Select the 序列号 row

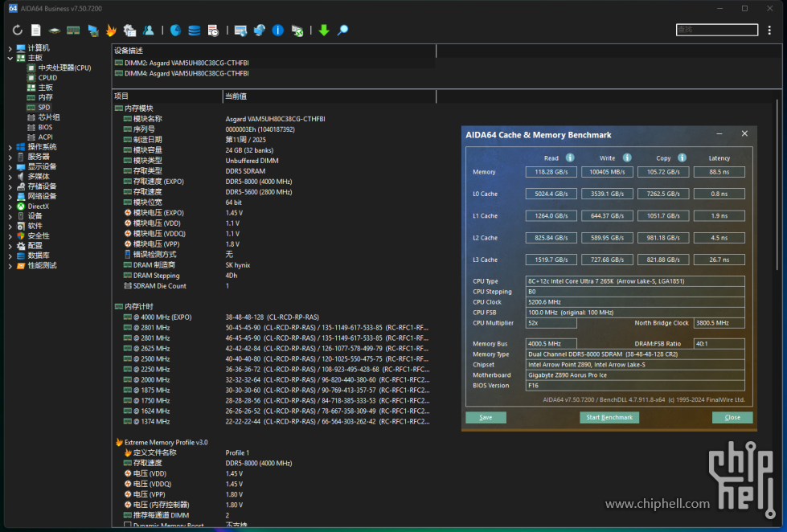click(274, 129)
